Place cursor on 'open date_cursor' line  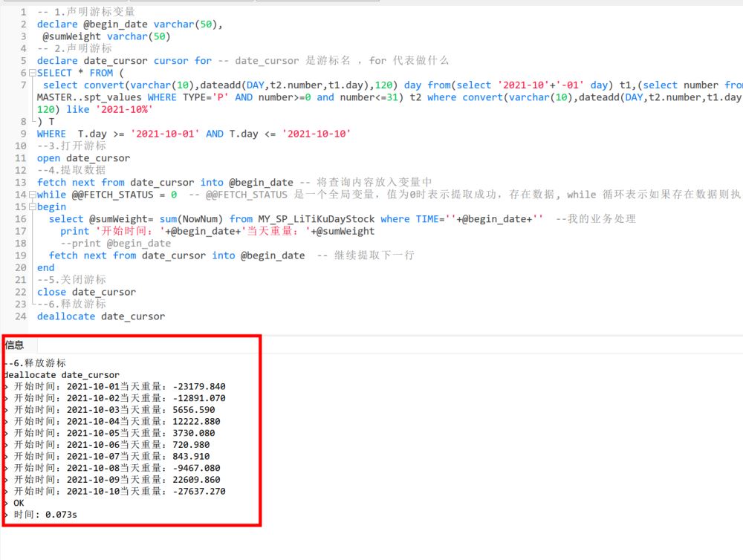[83, 158]
